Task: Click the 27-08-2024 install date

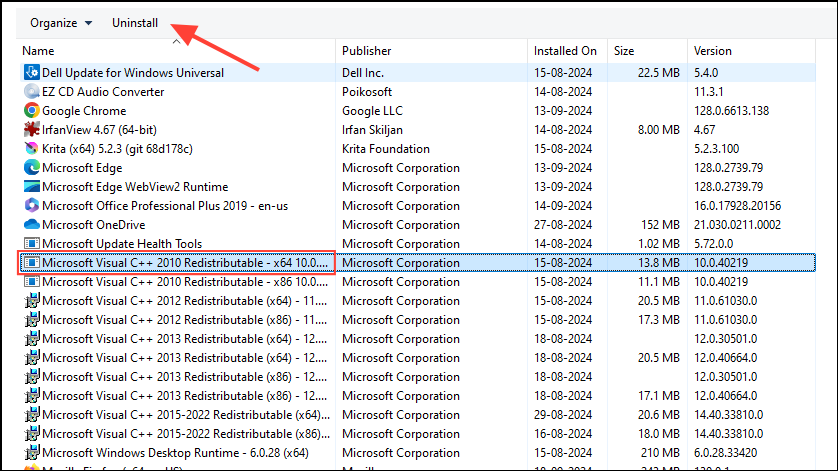Action: pyautogui.click(x=563, y=225)
